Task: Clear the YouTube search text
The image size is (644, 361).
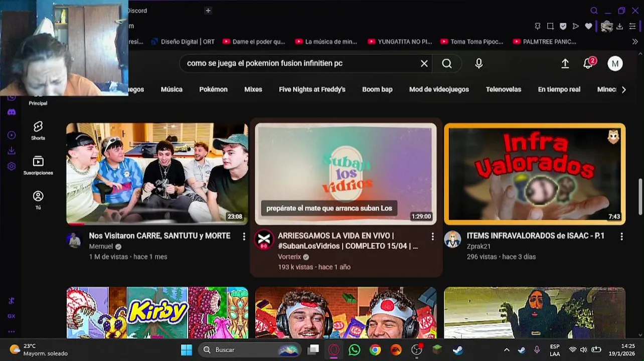Action: click(424, 64)
